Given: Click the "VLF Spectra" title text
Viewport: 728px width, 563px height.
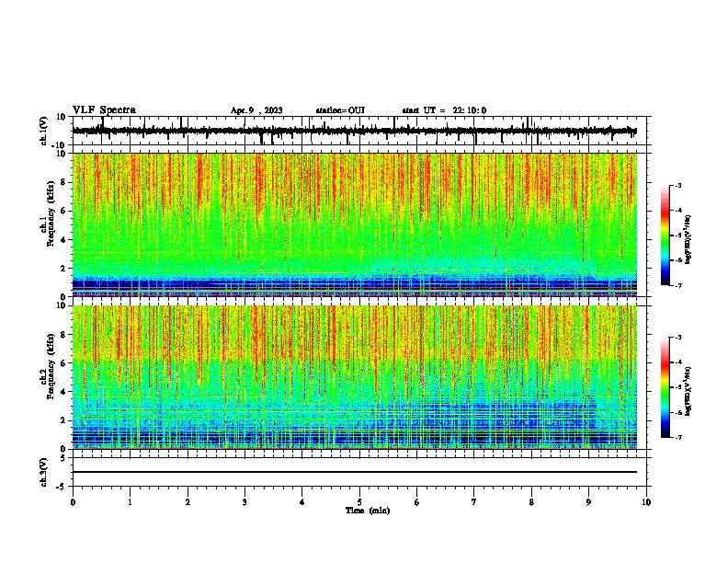Looking at the screenshot, I should tap(104, 110).
